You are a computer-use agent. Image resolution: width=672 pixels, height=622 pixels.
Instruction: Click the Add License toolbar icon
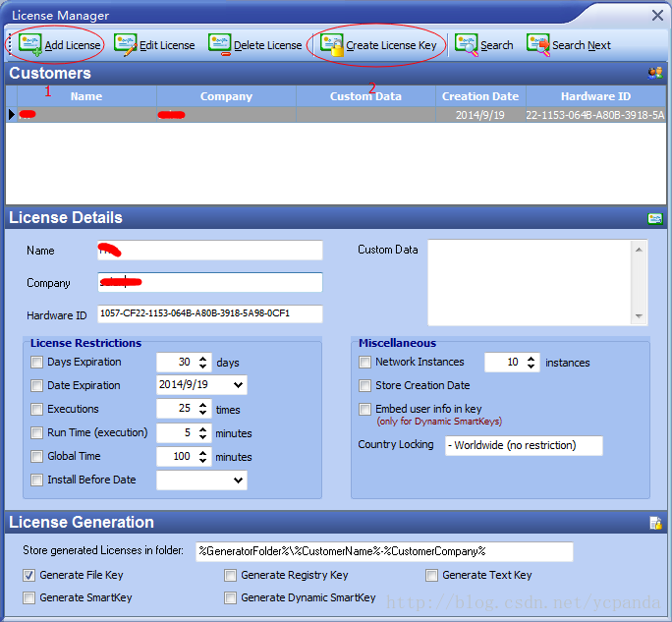point(30,45)
